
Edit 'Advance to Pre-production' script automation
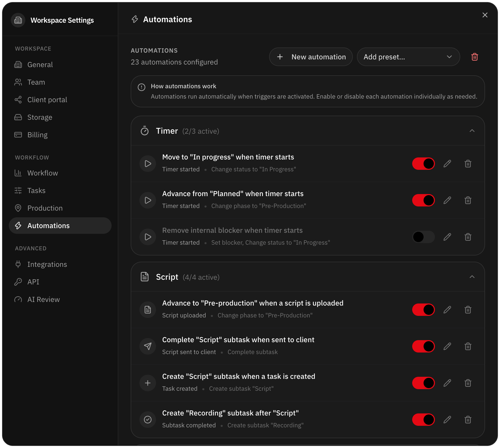pos(447,310)
